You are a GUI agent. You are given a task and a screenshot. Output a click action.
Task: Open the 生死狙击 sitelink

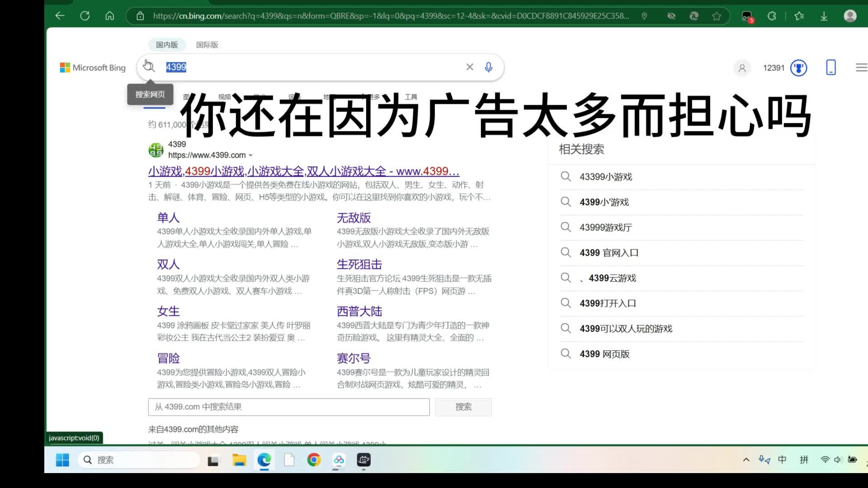[359, 264]
